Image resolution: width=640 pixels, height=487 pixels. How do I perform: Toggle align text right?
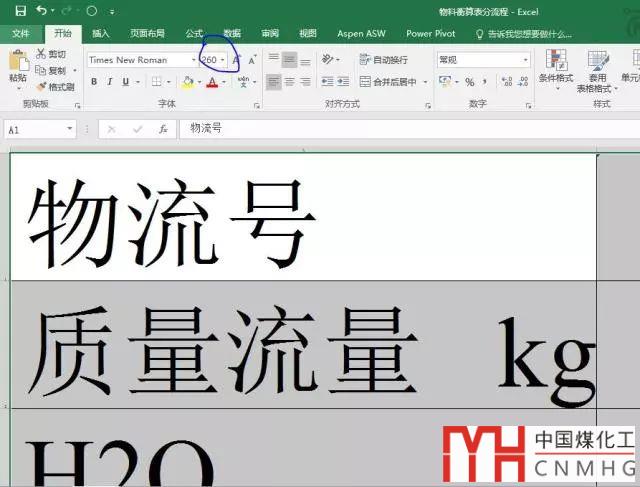click(305, 82)
